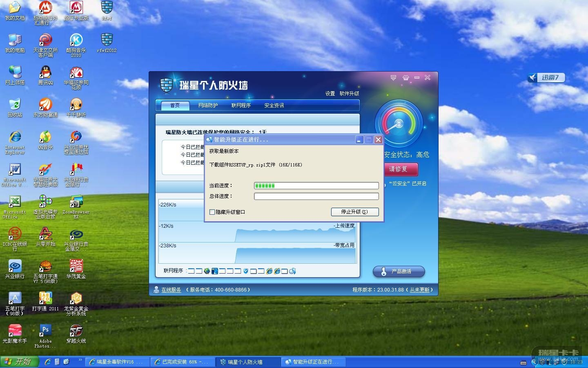588x368 pixels.
Task: Expand hidden system tray icons arrow
Action: click(534, 362)
